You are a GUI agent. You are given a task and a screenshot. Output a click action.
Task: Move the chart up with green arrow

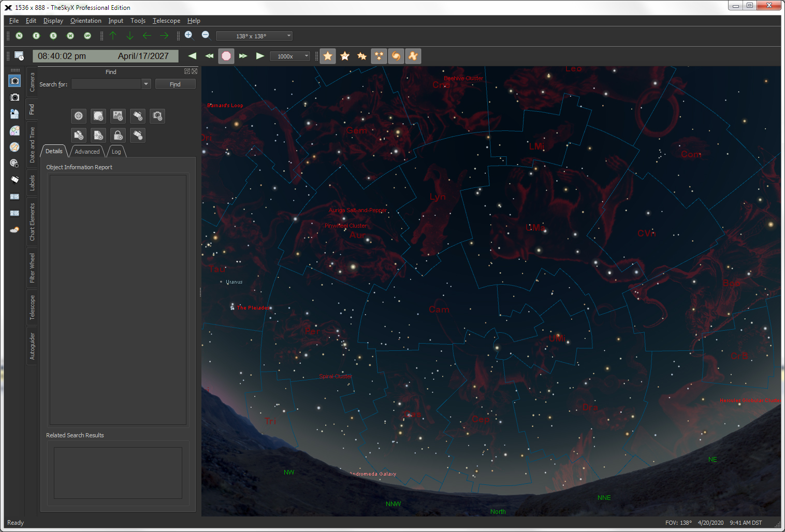pos(113,36)
